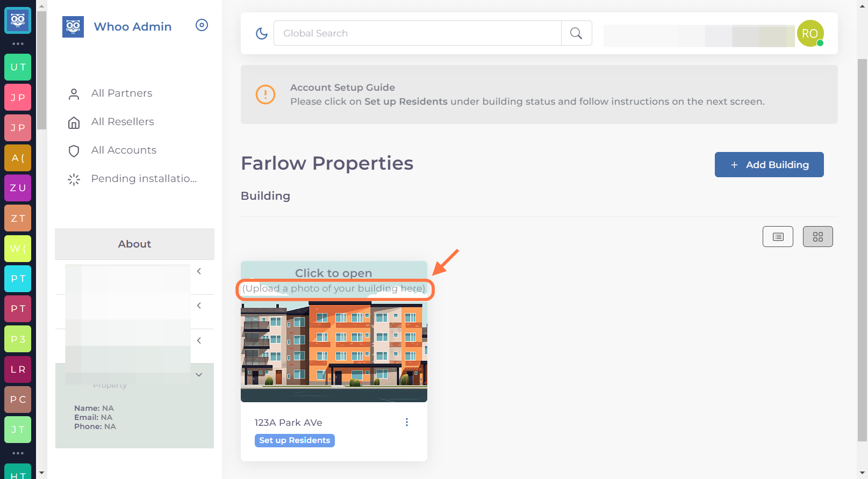Click the Add Building button

(x=769, y=165)
